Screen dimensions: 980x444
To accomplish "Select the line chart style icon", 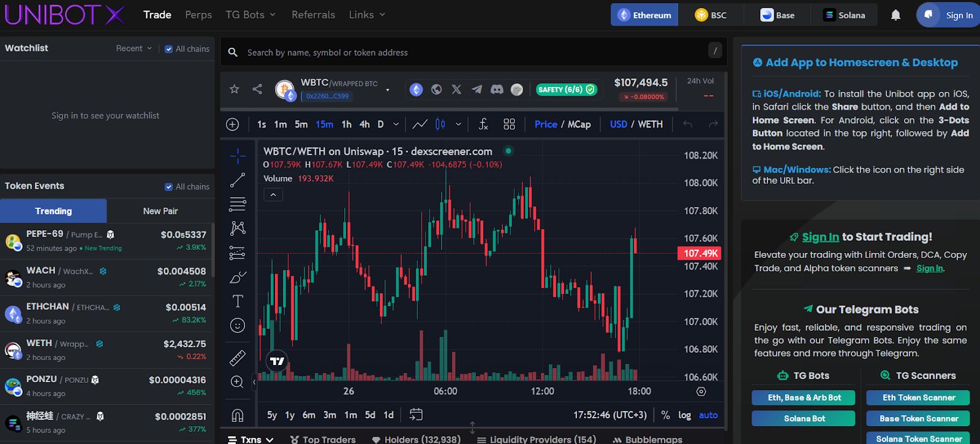I will pos(420,124).
